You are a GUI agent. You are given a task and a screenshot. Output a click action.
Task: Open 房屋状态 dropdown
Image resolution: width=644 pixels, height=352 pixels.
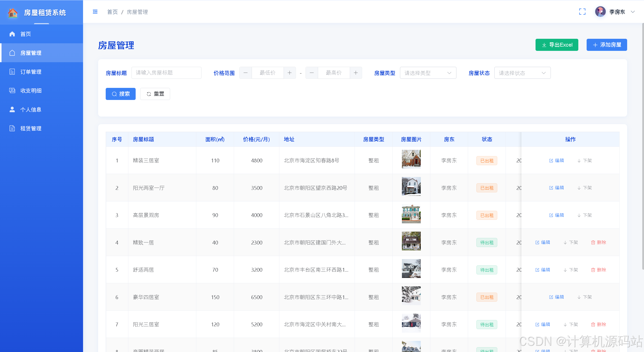coord(522,73)
